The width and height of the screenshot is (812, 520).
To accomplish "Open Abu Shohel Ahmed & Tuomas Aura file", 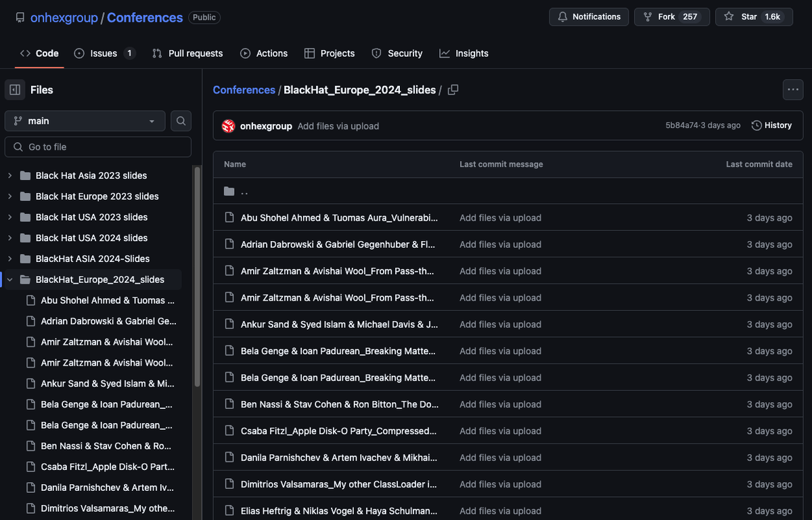I will tap(340, 218).
